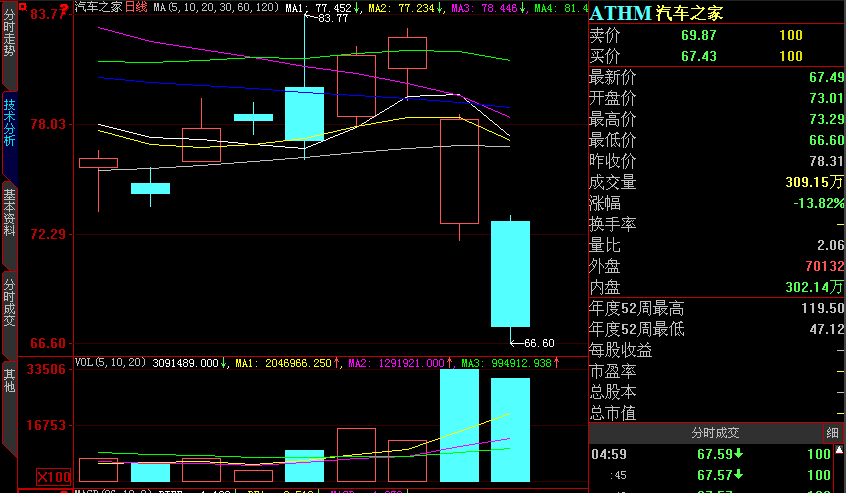846x493 pixels.
Task: Click the scroll-up arrow in trade list
Action: point(840,449)
